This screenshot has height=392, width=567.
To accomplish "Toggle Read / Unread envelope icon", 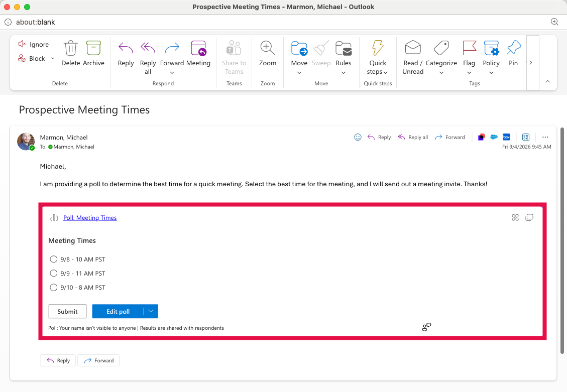I will [x=413, y=48].
